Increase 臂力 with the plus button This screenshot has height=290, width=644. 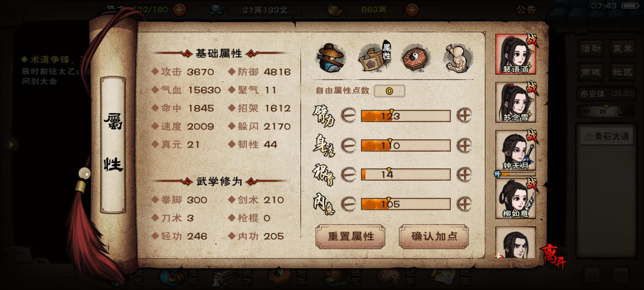coord(464,116)
